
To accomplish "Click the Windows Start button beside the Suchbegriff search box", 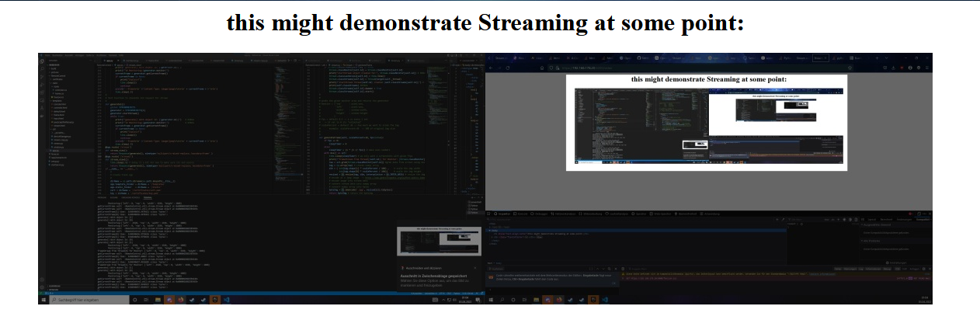I will [43, 300].
